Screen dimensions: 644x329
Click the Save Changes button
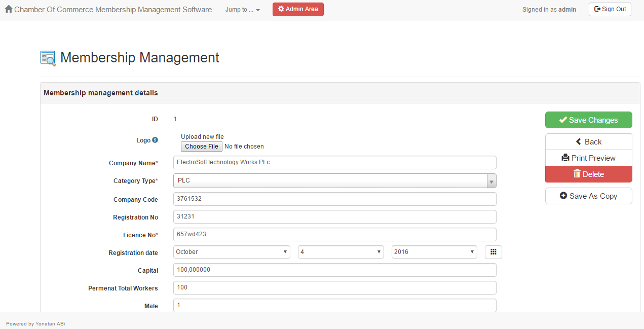(x=588, y=120)
